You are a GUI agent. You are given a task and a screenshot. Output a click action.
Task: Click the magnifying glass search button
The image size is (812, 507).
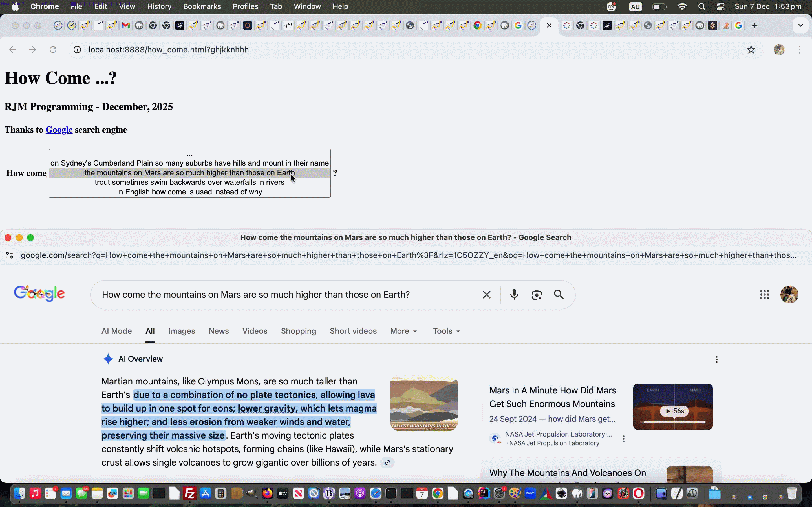pos(559,295)
